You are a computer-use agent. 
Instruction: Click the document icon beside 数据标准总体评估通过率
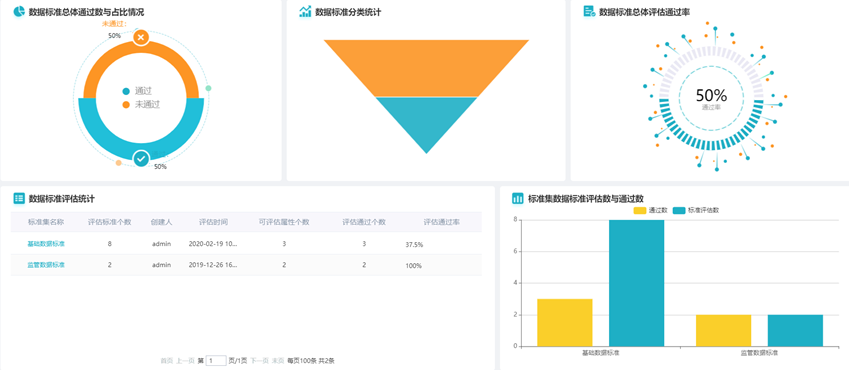[590, 11]
